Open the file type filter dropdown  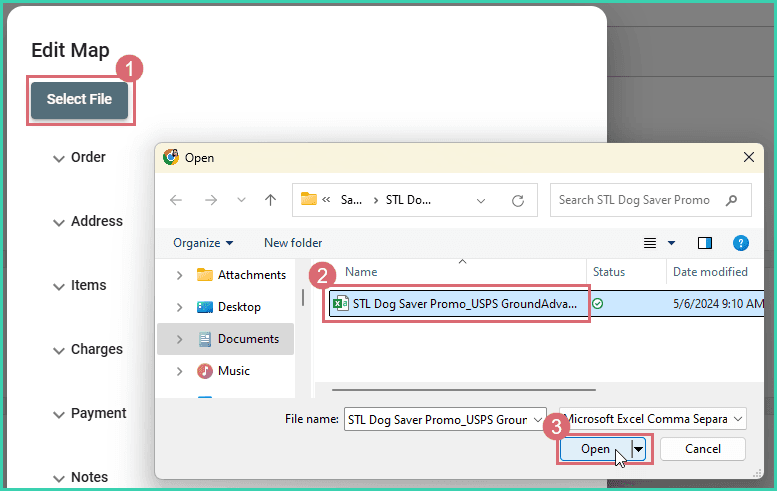pos(652,419)
